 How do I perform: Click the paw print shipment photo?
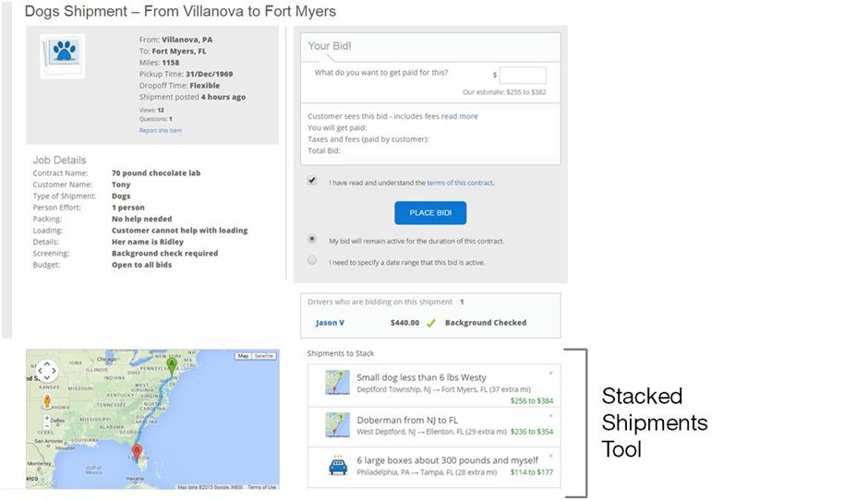(63, 55)
